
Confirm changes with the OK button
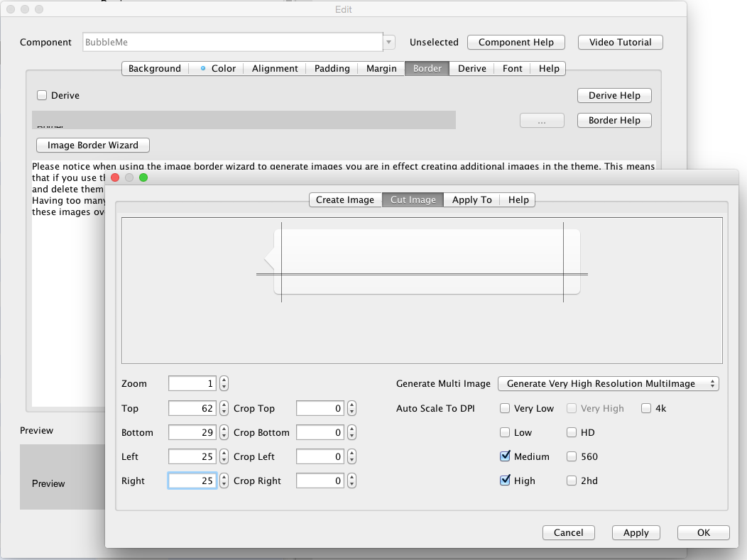tap(702, 532)
